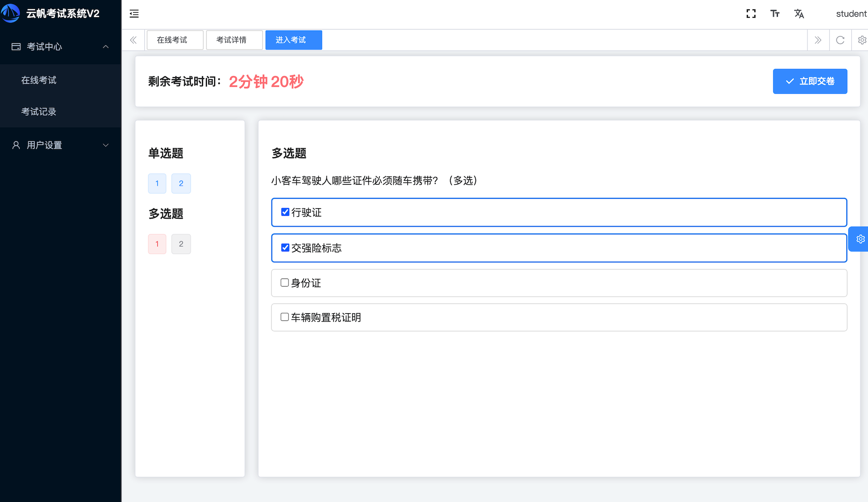This screenshot has width=868, height=502.
Task: Collapse the sidebar with the indent icon
Action: (134, 14)
